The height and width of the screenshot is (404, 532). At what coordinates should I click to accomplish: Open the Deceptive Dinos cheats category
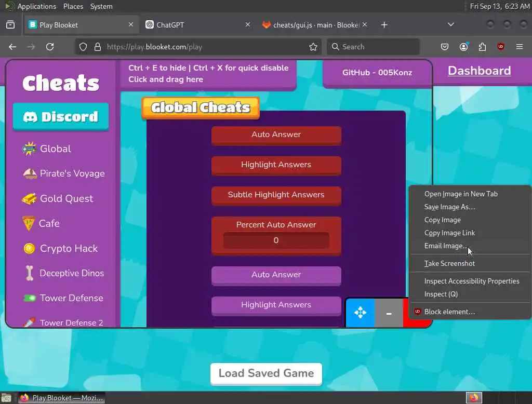tap(63, 273)
